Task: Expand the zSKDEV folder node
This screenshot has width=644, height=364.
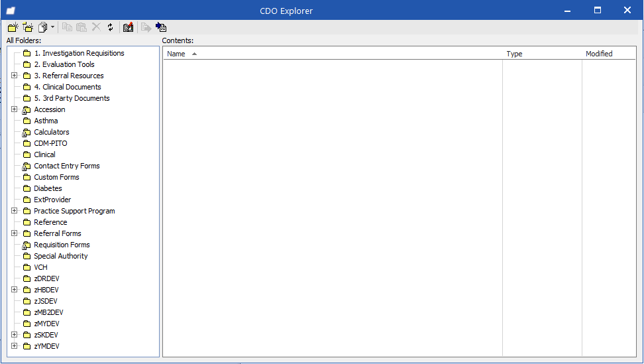Action: 14,334
